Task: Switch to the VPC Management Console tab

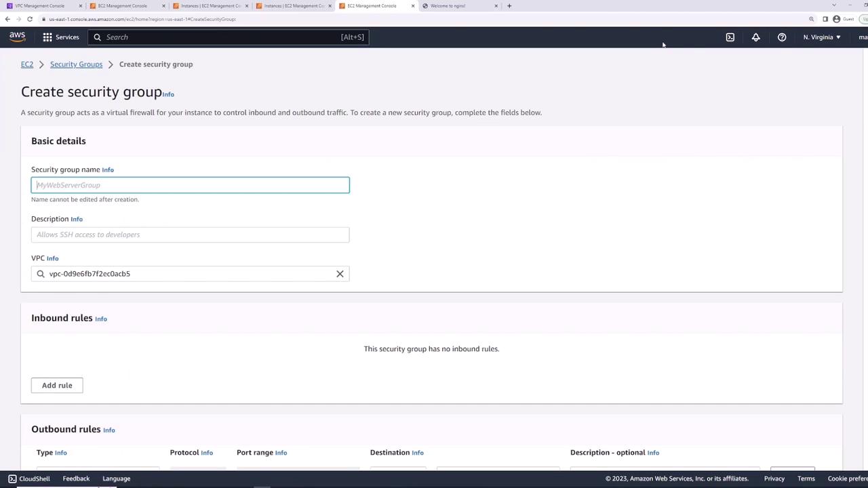Action: pos(39,6)
